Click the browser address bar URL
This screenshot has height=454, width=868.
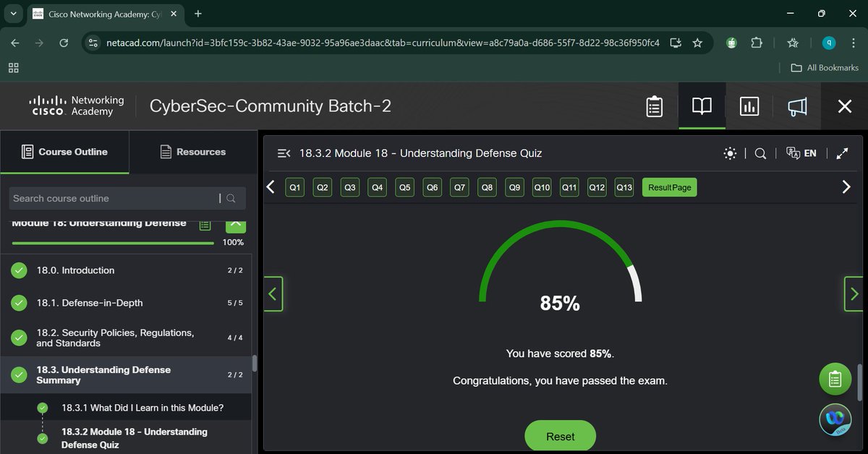pyautogui.click(x=383, y=43)
